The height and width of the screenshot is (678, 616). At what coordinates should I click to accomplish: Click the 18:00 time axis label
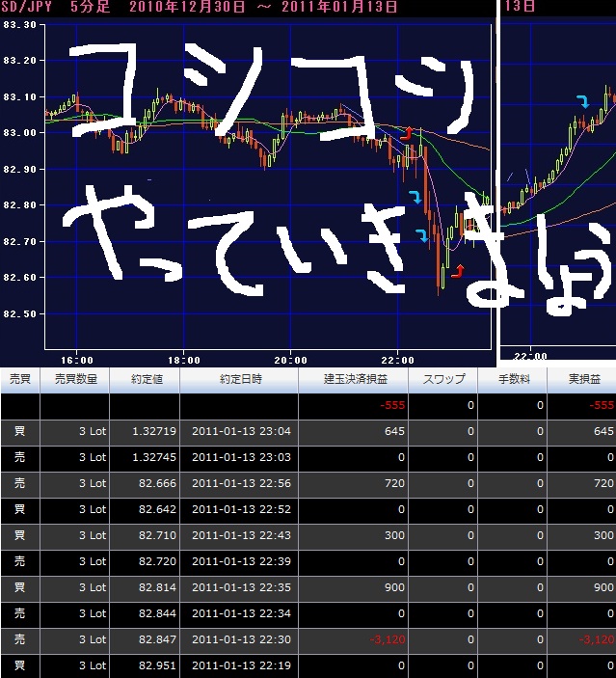(184, 360)
